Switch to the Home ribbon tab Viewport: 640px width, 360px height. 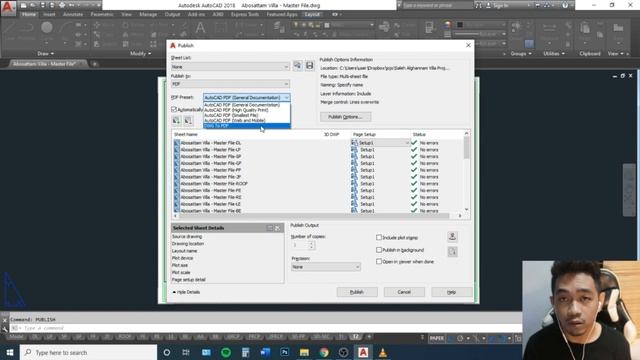point(29,14)
